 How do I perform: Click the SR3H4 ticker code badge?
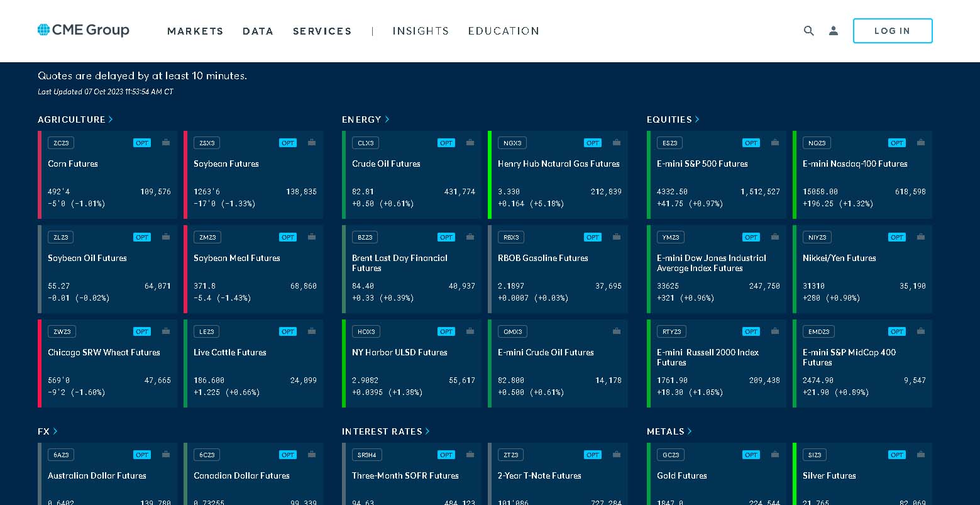pos(367,455)
